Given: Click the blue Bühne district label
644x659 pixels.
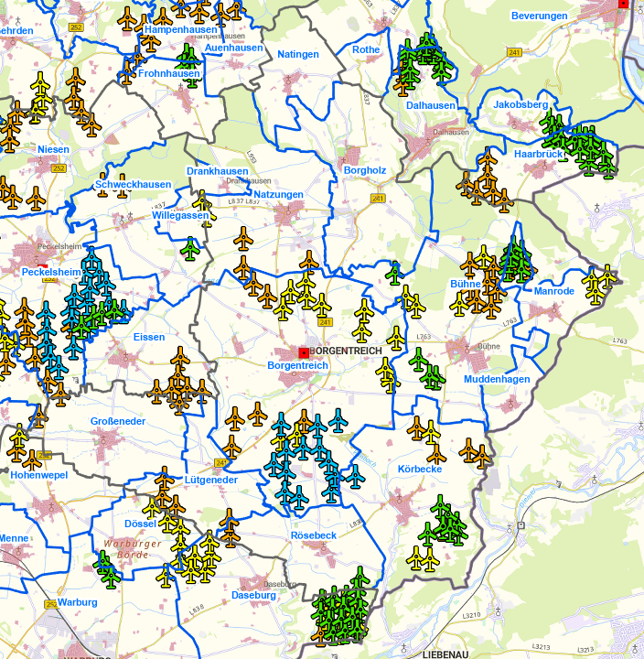Looking at the screenshot, I should [466, 284].
